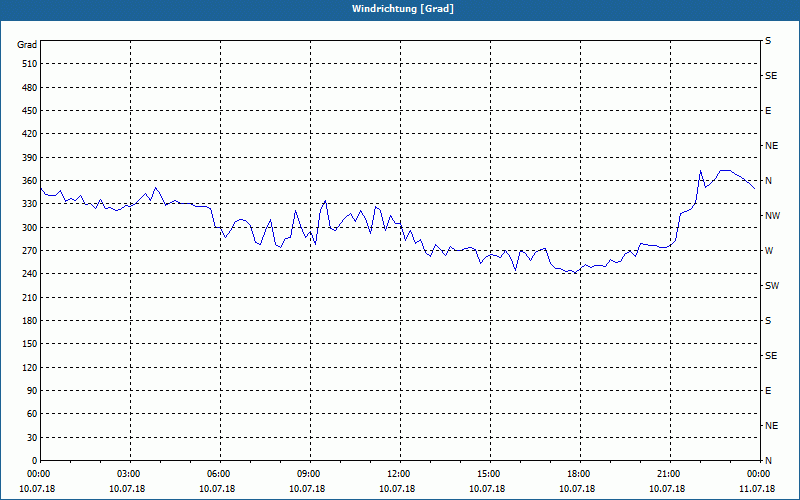This screenshot has height=500, width=800.
Task: Pick the 120 degree axis label
Action: click(x=30, y=368)
